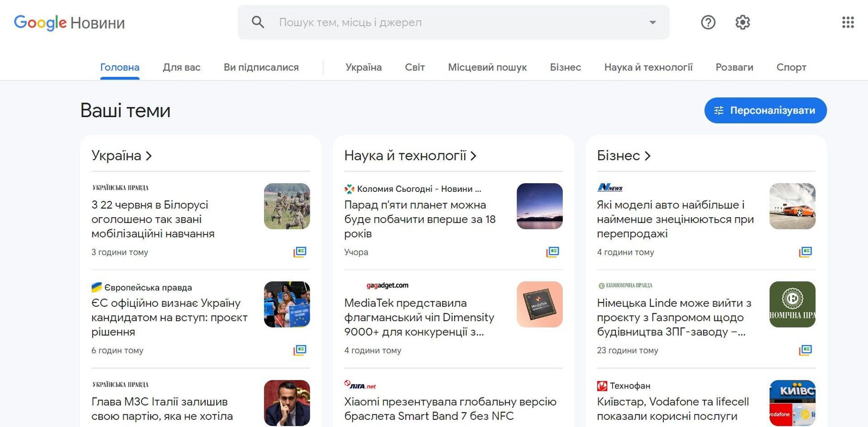Click Економічна правда source logo
The width and height of the screenshot is (868, 427).
625,285
